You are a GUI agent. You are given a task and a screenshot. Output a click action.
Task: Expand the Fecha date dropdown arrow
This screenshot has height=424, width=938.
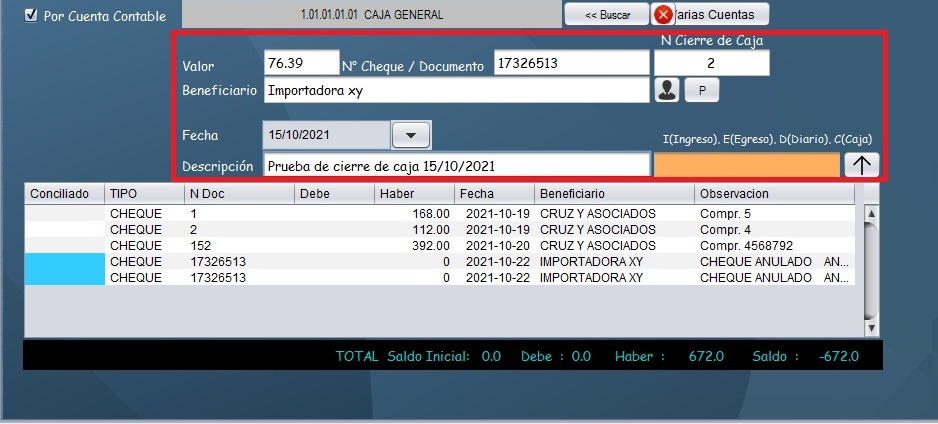[410, 134]
